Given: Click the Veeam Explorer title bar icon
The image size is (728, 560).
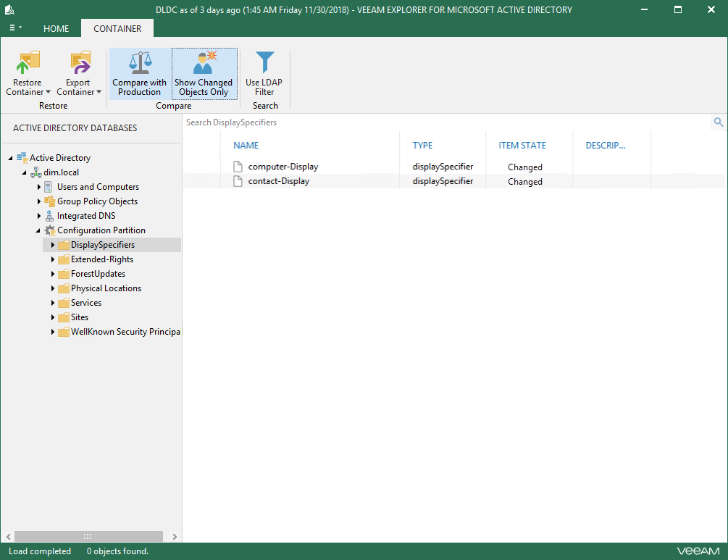Looking at the screenshot, I should [9, 9].
